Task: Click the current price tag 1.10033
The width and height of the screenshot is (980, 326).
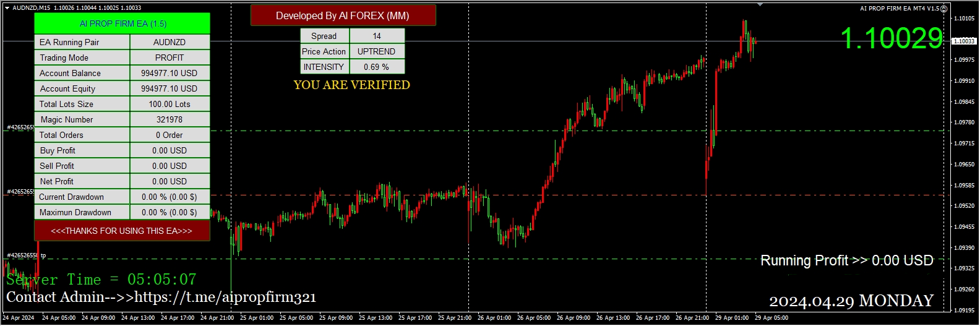Action: click(x=963, y=41)
